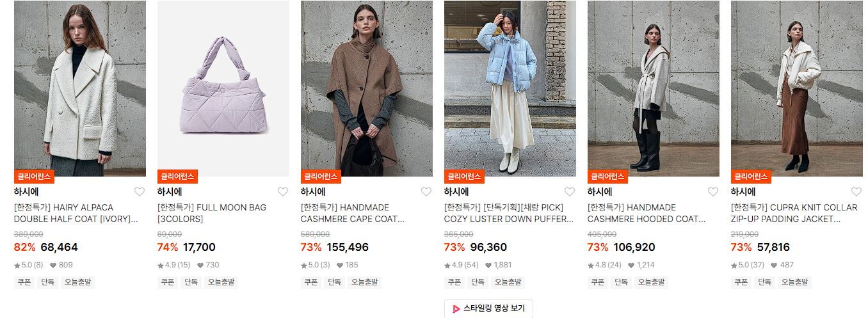
Task: Click 클리어런스 badge on blue puffer item
Action: (464, 177)
